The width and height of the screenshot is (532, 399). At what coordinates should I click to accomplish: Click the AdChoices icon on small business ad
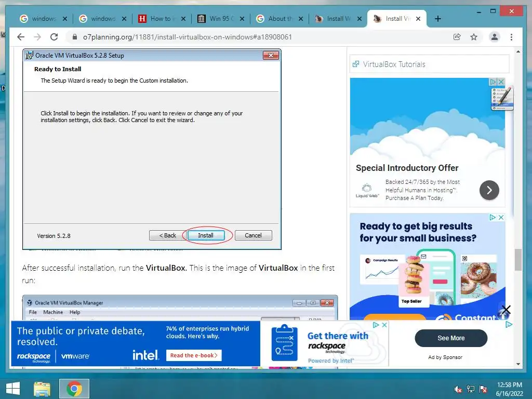click(x=493, y=218)
